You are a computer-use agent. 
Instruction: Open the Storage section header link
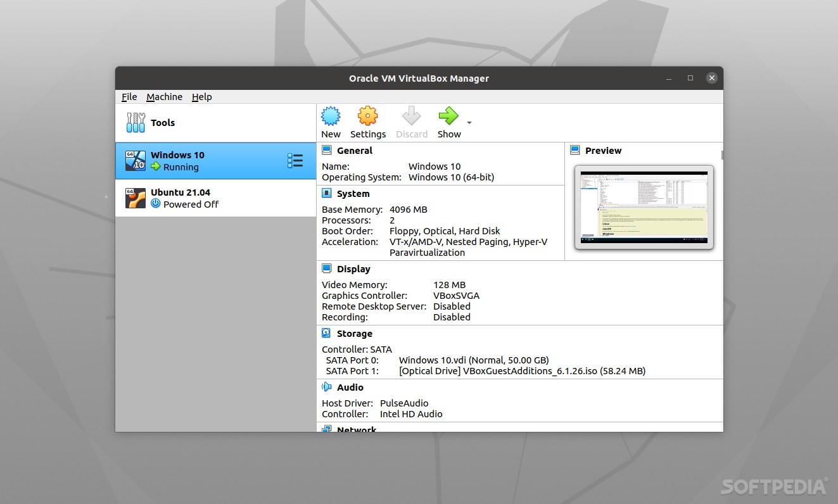355,334
